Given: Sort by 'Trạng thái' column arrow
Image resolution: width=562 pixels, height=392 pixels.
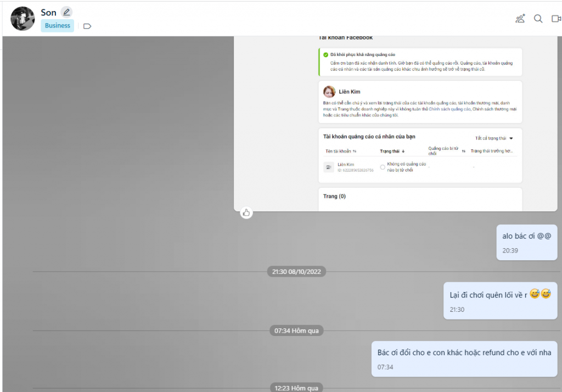Looking at the screenshot, I should 403,151.
